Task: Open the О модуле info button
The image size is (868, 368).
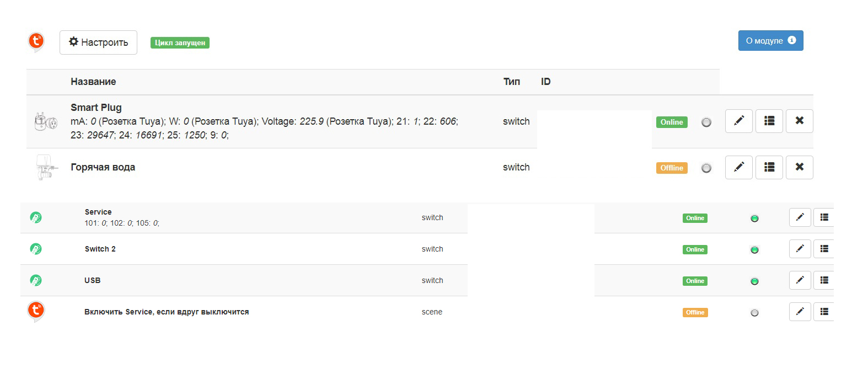Action: tap(770, 41)
